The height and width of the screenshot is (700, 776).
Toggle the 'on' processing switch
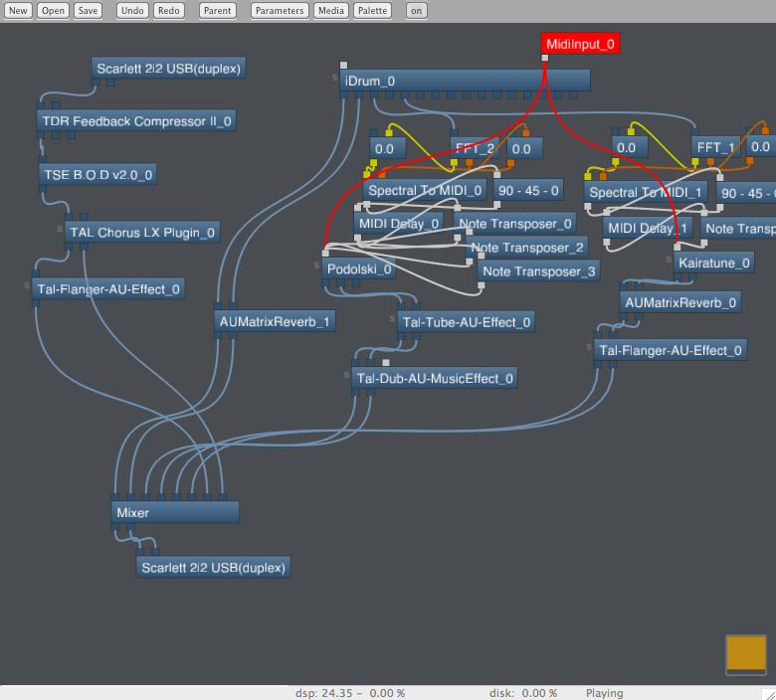pyautogui.click(x=416, y=11)
